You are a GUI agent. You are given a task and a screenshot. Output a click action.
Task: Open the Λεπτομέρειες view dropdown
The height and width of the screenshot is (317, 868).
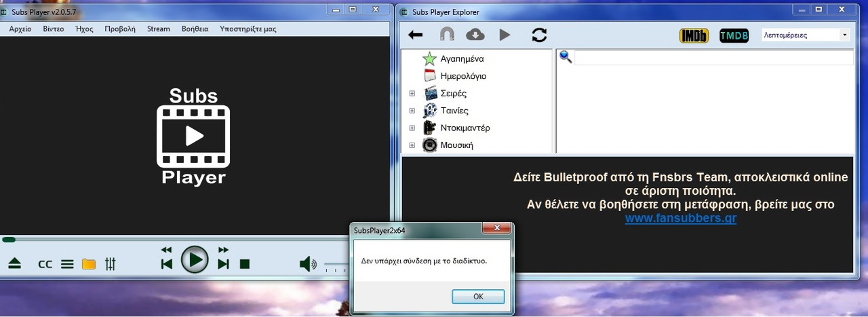pos(806,35)
